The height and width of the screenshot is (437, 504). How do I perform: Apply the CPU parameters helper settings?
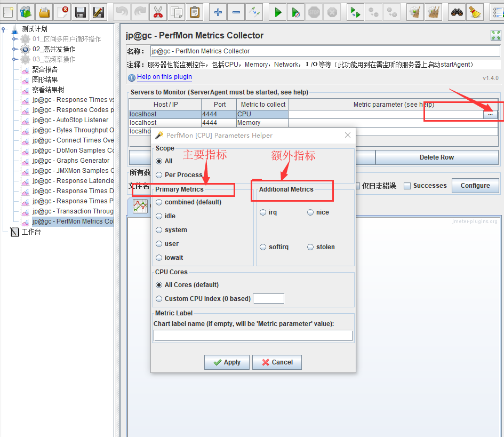click(227, 362)
